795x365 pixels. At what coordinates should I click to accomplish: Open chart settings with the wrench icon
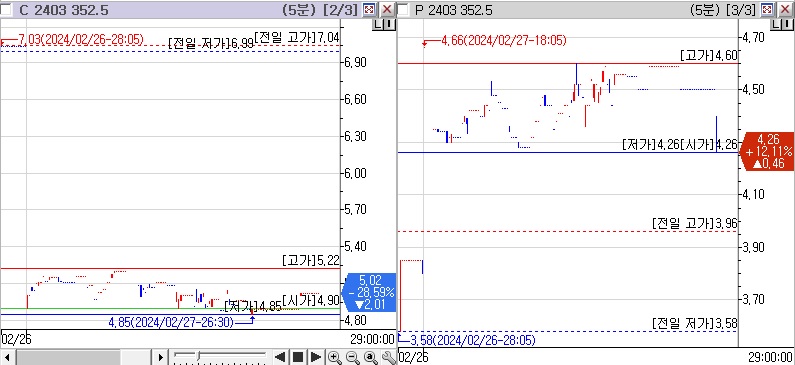(388, 357)
